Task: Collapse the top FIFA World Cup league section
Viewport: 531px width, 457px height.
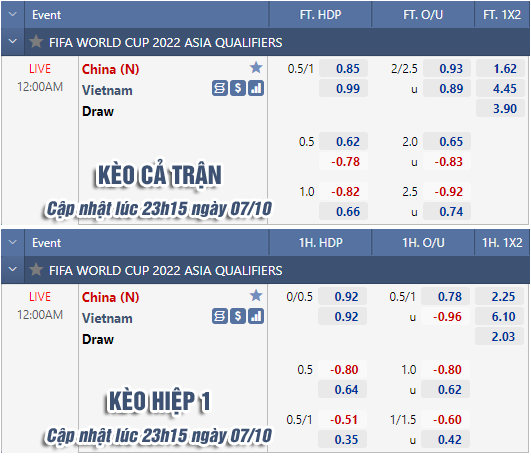Action: 13,42
